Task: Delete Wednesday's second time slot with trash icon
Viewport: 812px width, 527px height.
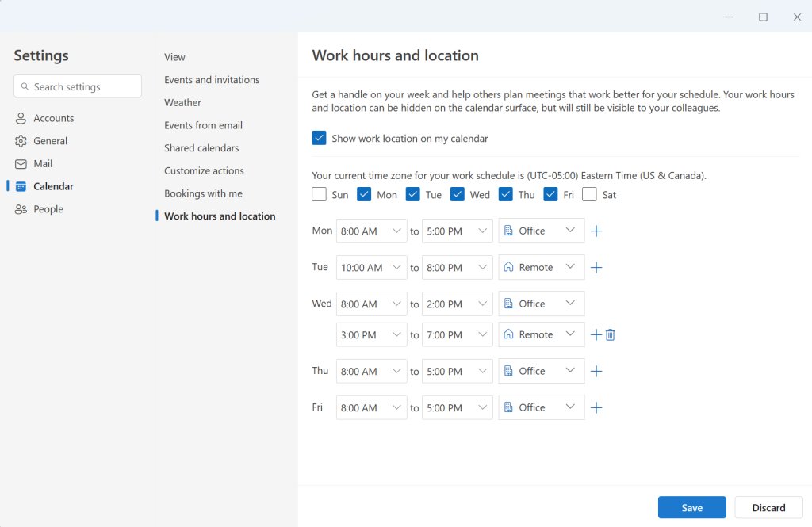Action: coord(610,334)
